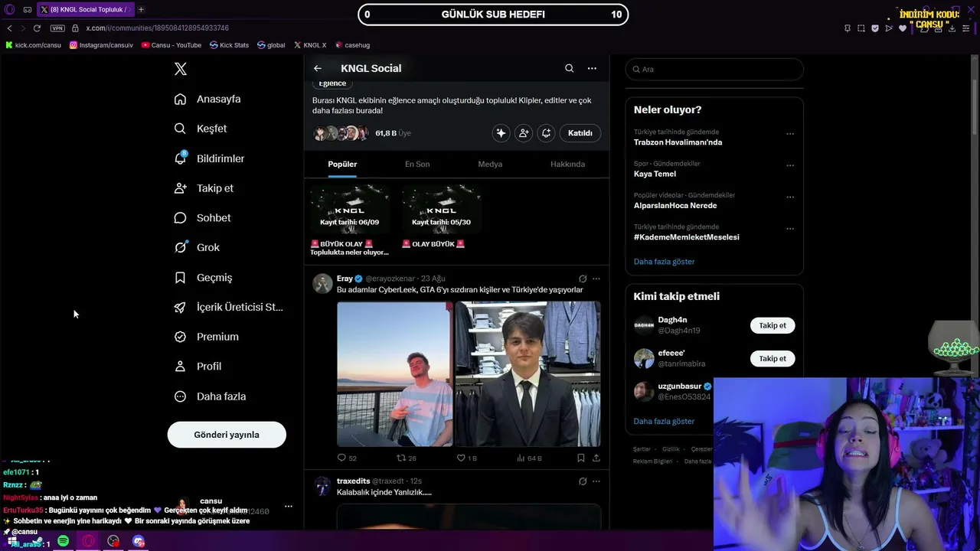Click Daha fazla göster under suggestions
Viewport: 980px width, 551px height.
click(664, 422)
